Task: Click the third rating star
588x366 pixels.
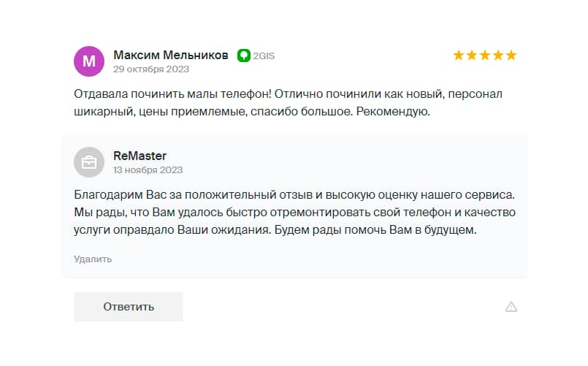Action: (485, 56)
